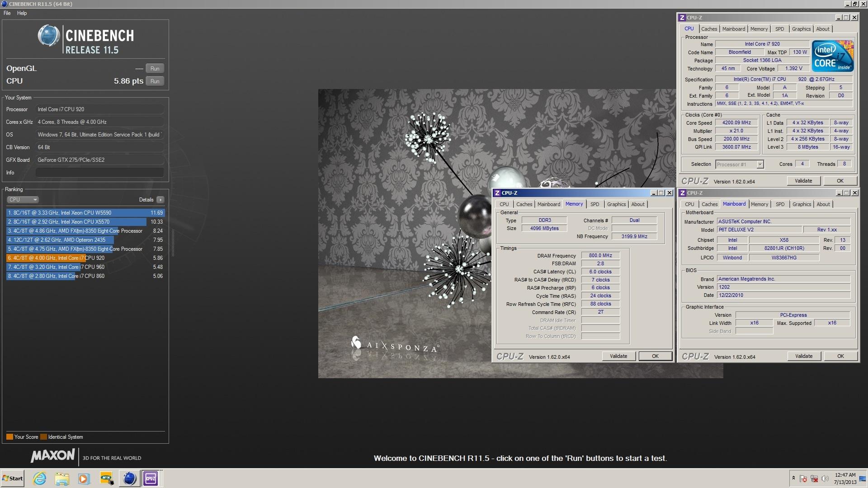
Task: Click the Z icon in the Memory-tab CPU-Z title bar
Action: click(x=497, y=193)
